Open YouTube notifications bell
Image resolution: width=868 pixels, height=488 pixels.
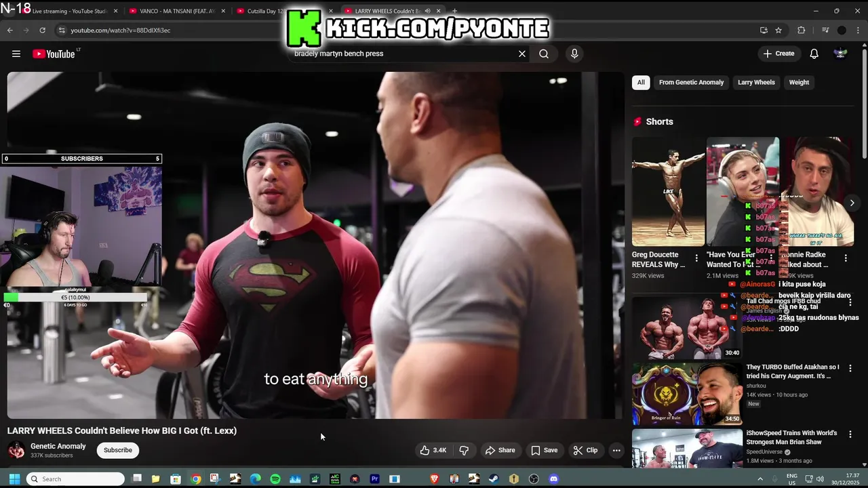pyautogui.click(x=814, y=54)
